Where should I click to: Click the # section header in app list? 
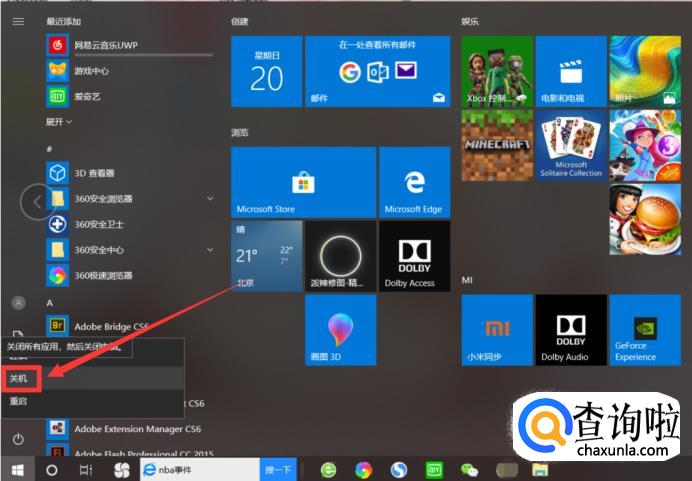pos(49,149)
